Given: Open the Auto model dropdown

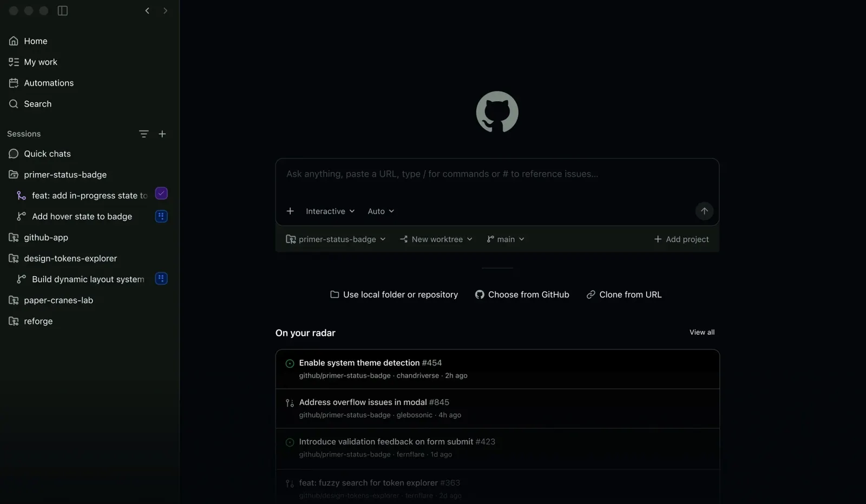Looking at the screenshot, I should point(381,211).
